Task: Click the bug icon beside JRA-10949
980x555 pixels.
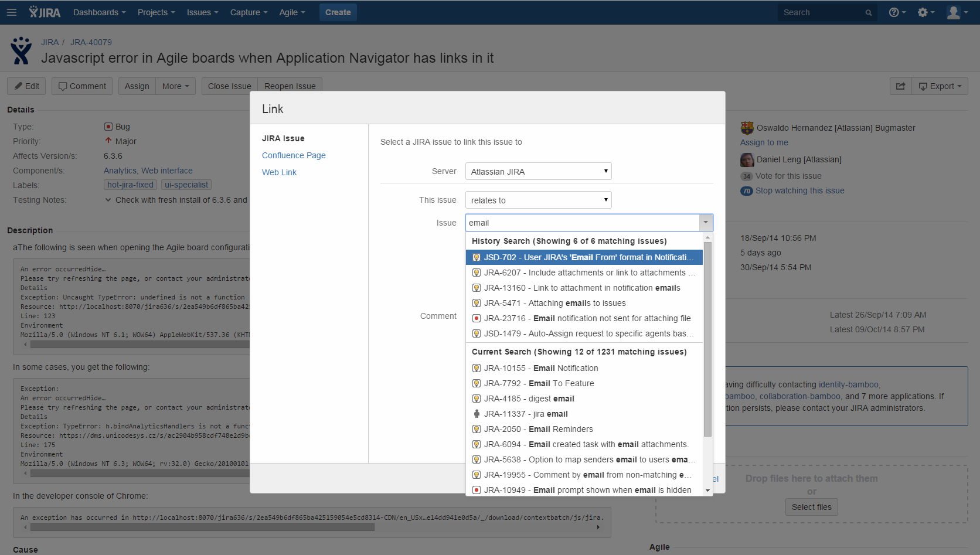Action: [477, 490]
